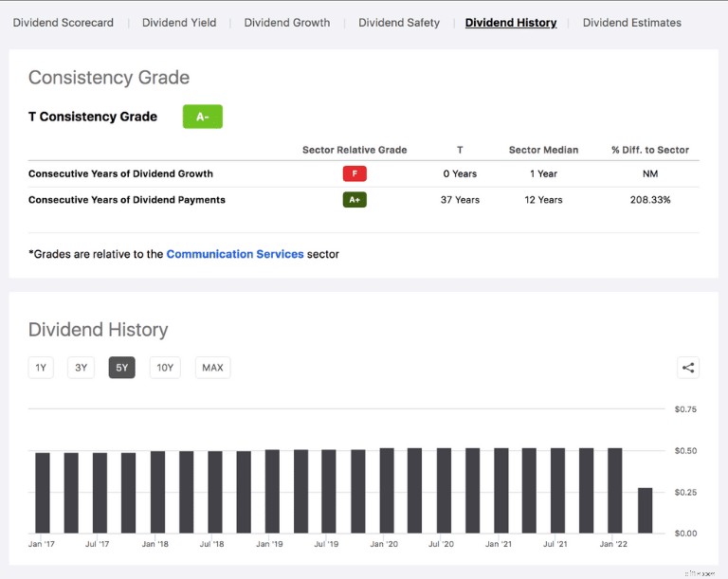Click the $0.25 axis label
Screen dimensions: 728x579
click(x=685, y=492)
